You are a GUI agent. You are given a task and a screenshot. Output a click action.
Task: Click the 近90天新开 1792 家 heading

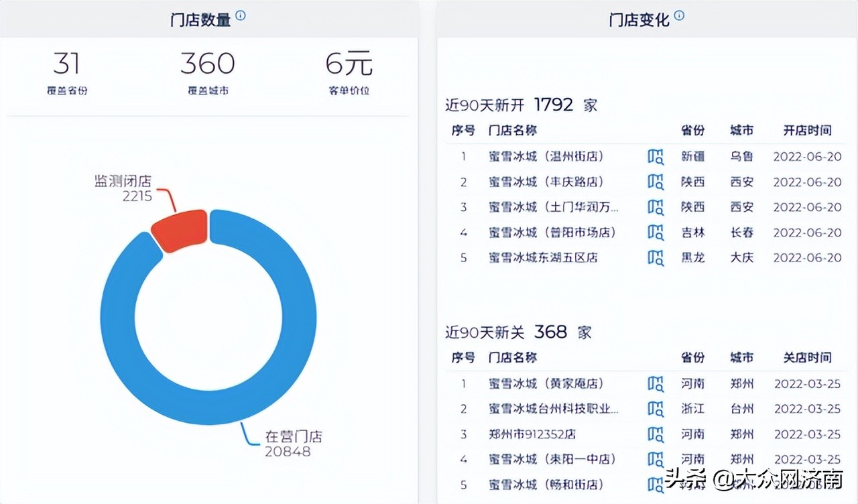point(522,105)
